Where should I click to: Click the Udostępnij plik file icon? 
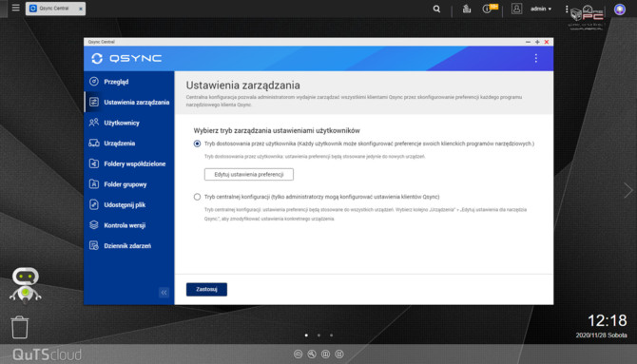click(x=94, y=204)
